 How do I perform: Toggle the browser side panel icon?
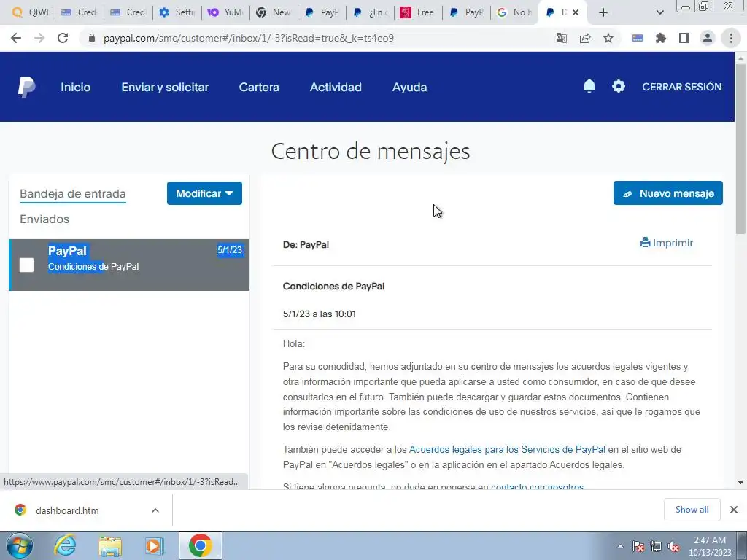684,38
